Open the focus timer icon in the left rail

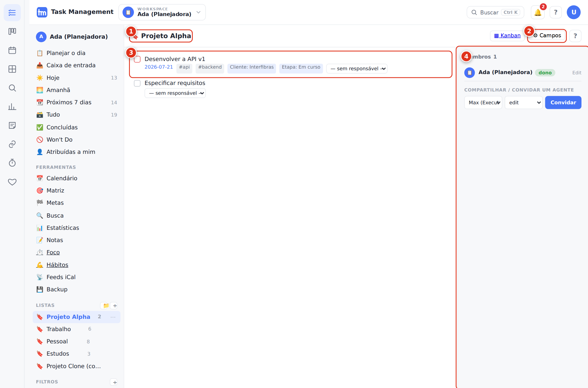click(12, 163)
